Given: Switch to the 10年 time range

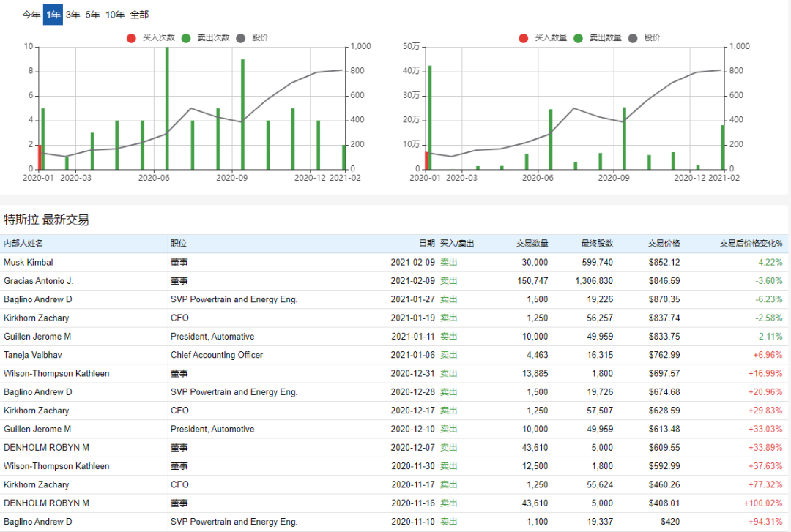Looking at the screenshot, I should pos(115,15).
